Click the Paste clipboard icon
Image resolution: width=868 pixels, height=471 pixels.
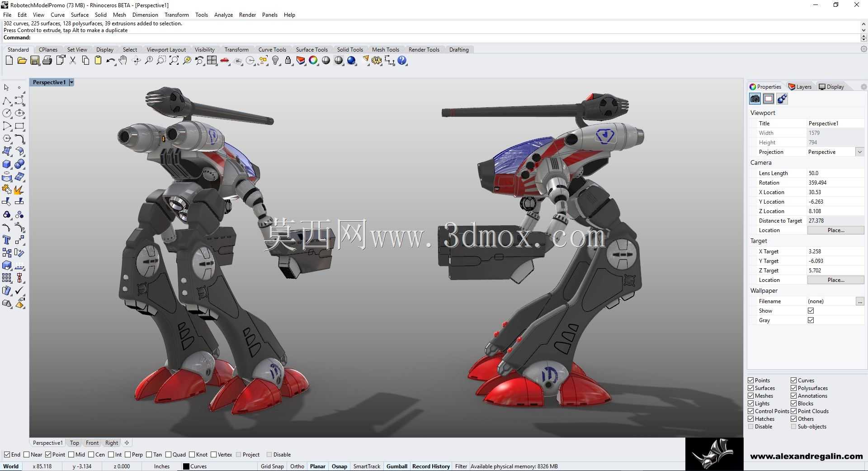point(98,60)
